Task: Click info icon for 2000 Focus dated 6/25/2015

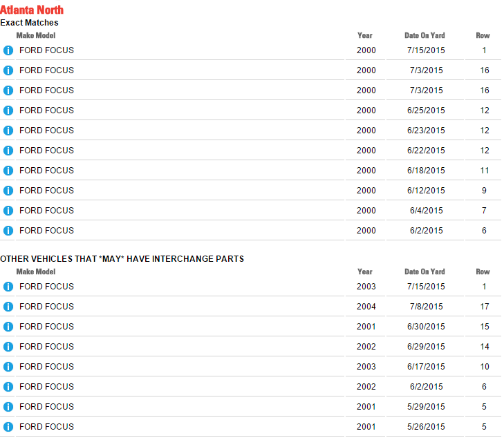Action: coord(8,111)
